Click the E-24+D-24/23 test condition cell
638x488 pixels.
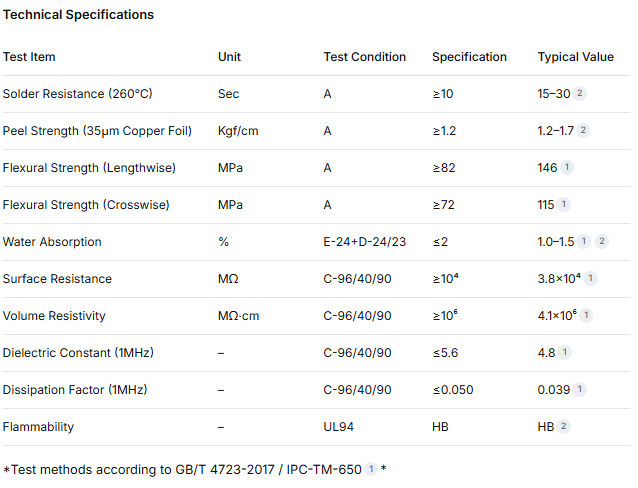pyautogui.click(x=365, y=242)
